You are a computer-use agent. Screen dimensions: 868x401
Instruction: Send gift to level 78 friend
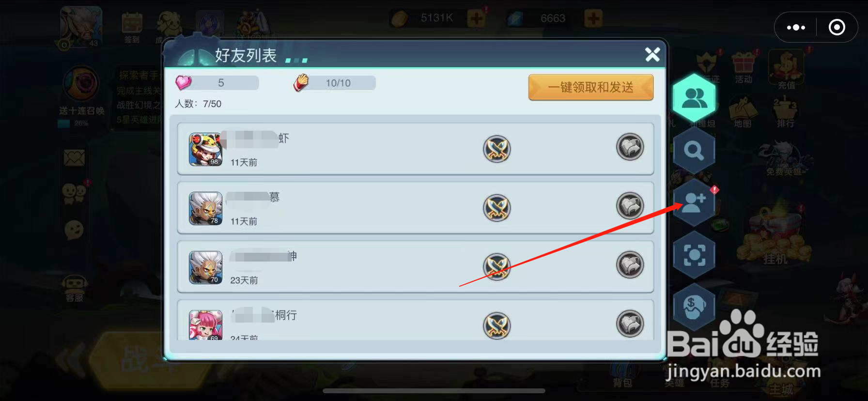(630, 206)
